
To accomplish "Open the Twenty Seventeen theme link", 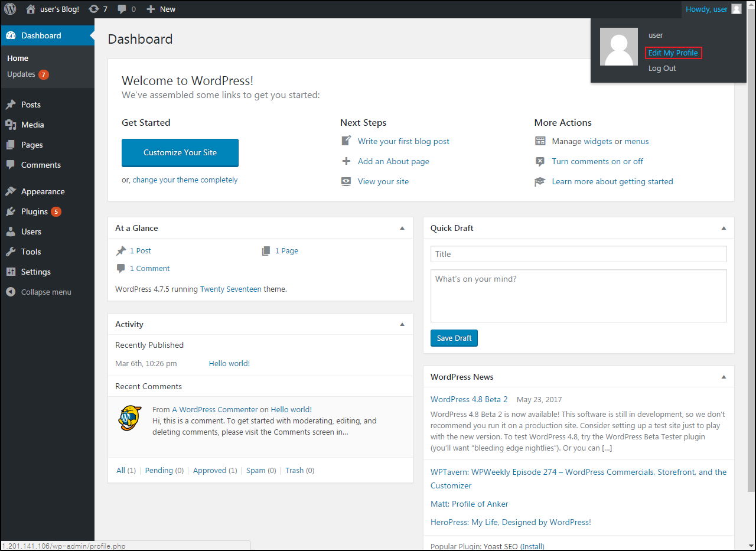I will pos(230,289).
